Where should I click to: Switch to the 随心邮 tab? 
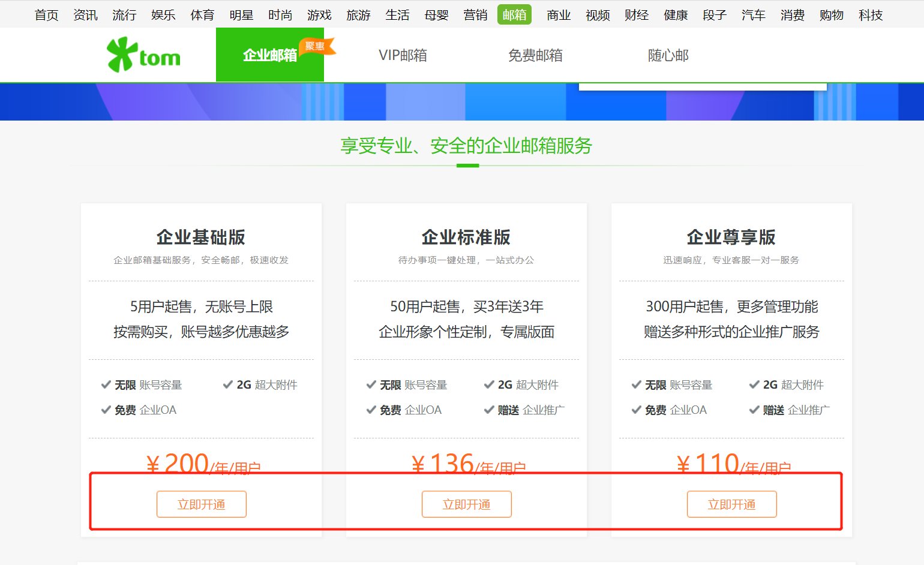coord(668,55)
